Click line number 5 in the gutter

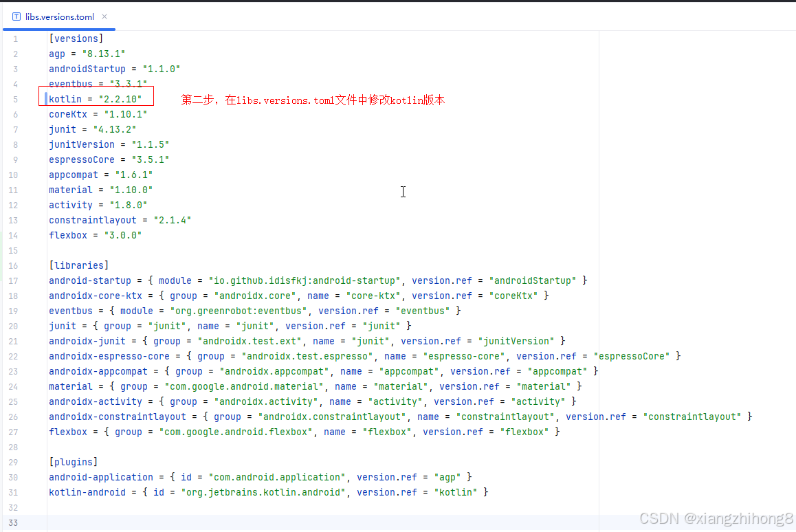point(15,98)
